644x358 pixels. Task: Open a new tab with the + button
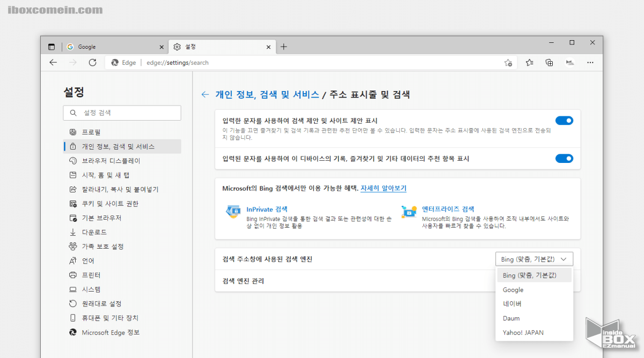[x=284, y=47]
